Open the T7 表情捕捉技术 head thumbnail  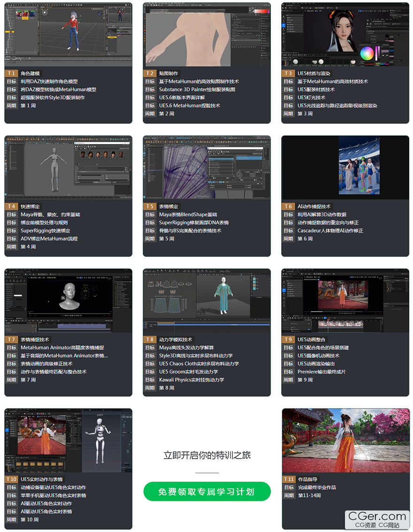point(68,300)
